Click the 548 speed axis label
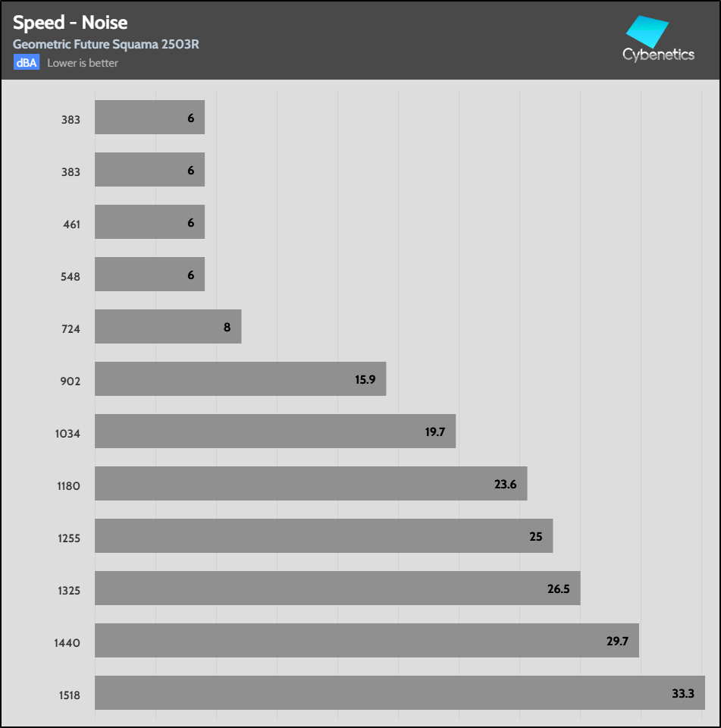Image resolution: width=721 pixels, height=728 pixels. point(70,277)
